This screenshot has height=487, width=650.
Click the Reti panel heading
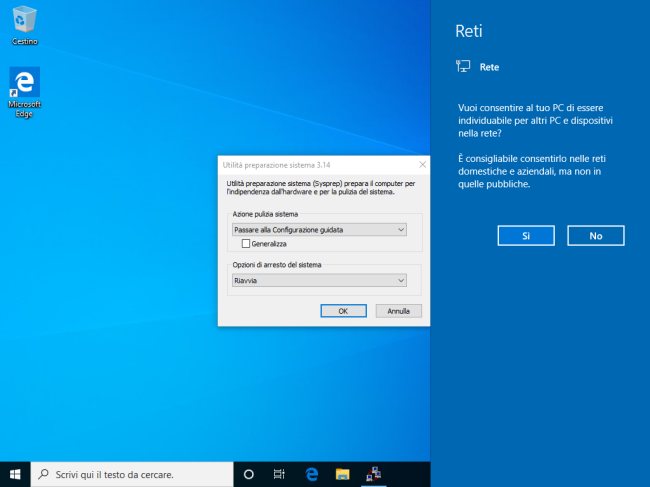pyautogui.click(x=469, y=31)
